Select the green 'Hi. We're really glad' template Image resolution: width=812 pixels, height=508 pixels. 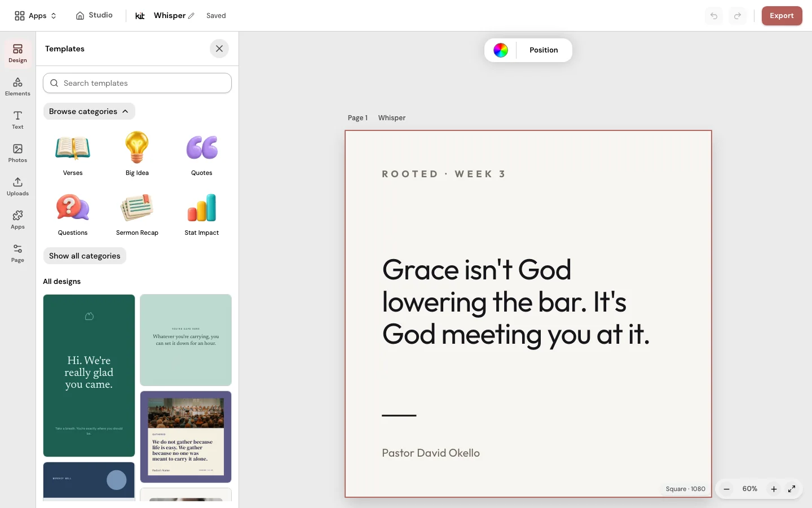(89, 375)
